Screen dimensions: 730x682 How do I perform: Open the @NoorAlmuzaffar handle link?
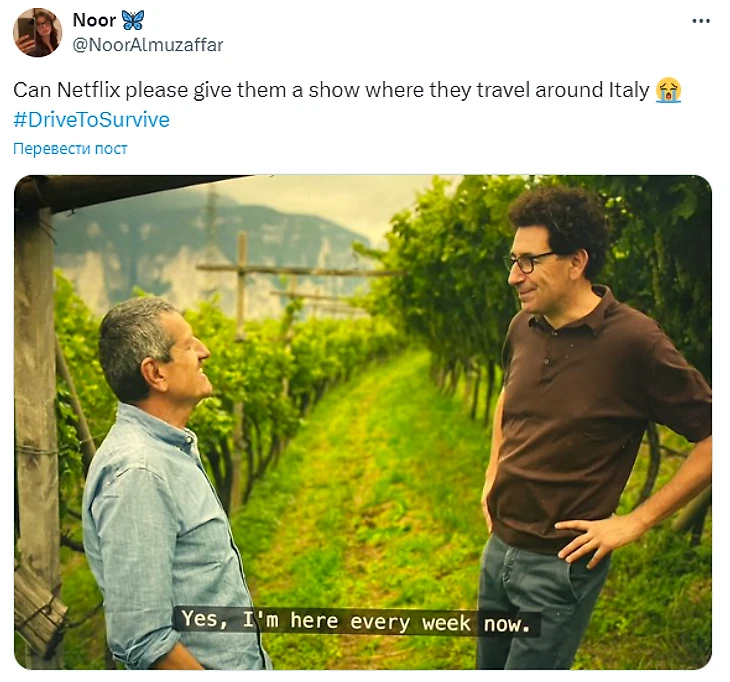148,45
